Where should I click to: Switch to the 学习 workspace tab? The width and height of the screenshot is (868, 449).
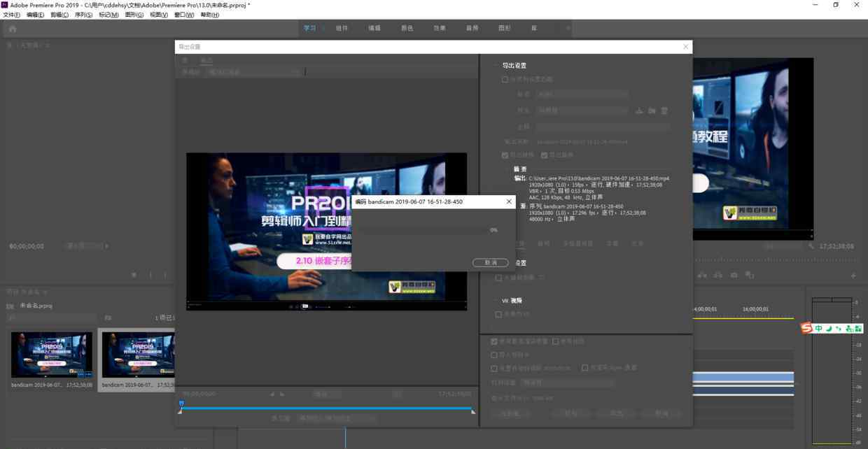point(310,28)
